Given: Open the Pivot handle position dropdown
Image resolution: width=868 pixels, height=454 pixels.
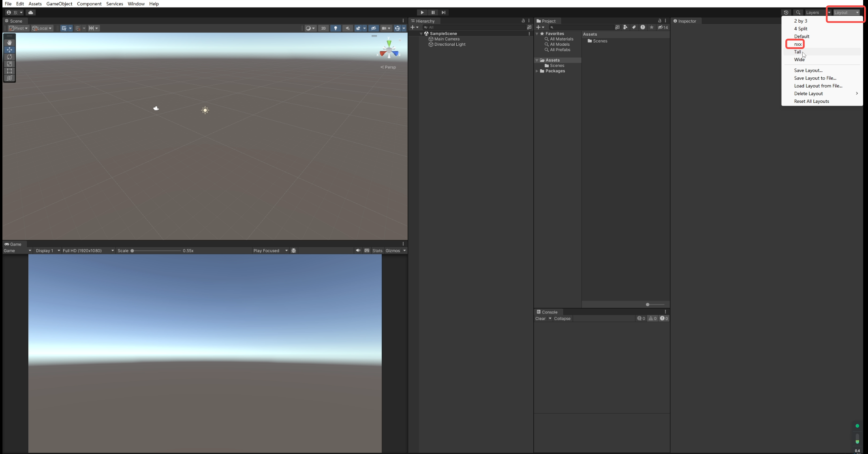Looking at the screenshot, I should [18, 28].
